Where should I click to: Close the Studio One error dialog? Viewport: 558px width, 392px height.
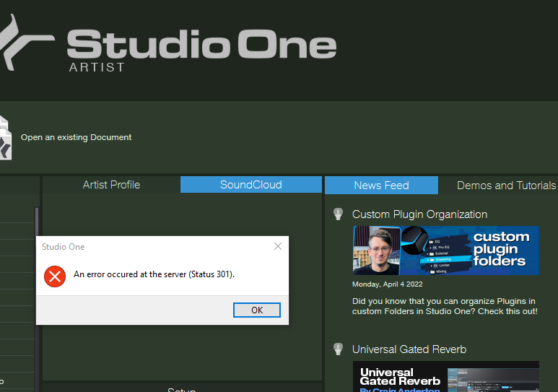(x=278, y=246)
